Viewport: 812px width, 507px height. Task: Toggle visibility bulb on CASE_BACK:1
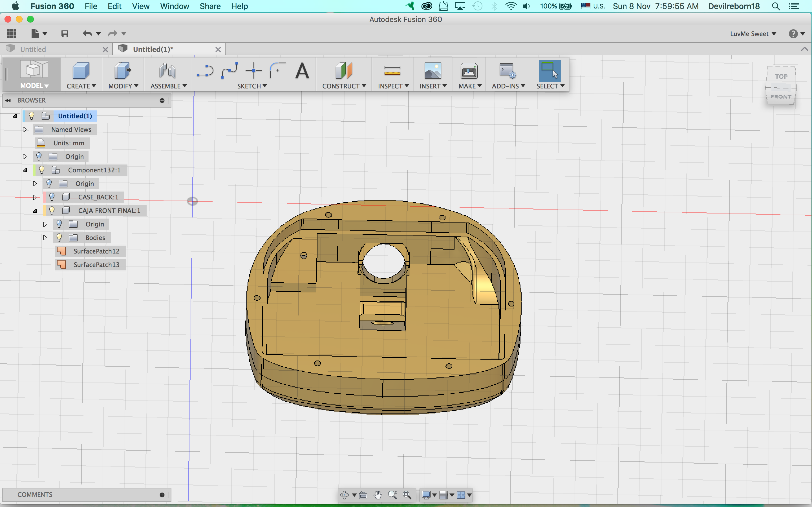52,197
